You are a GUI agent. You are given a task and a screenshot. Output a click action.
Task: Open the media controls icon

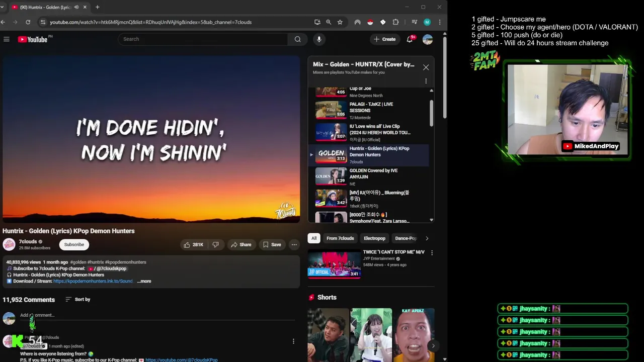tap(414, 22)
